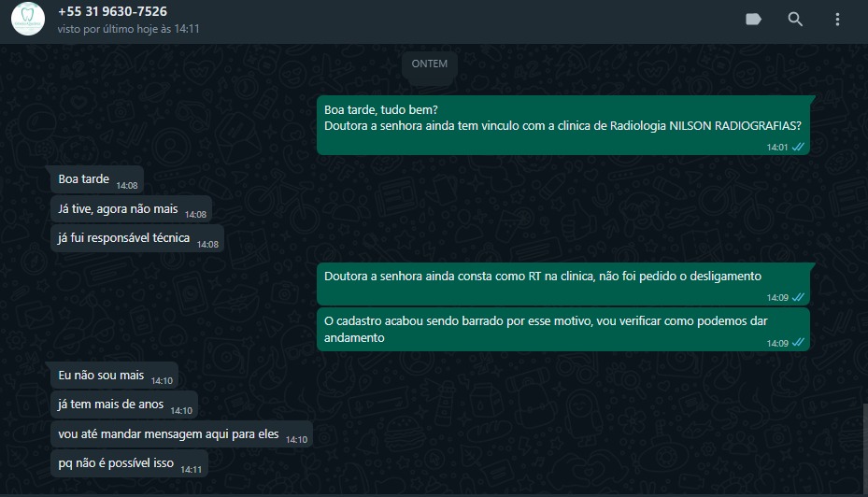Open the search in chat icon
This screenshot has width=868, height=497.
pos(795,20)
